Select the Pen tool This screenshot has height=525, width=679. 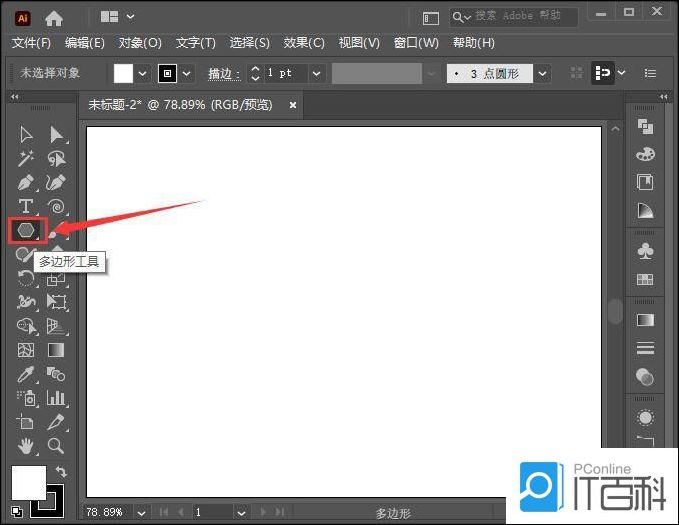point(26,182)
